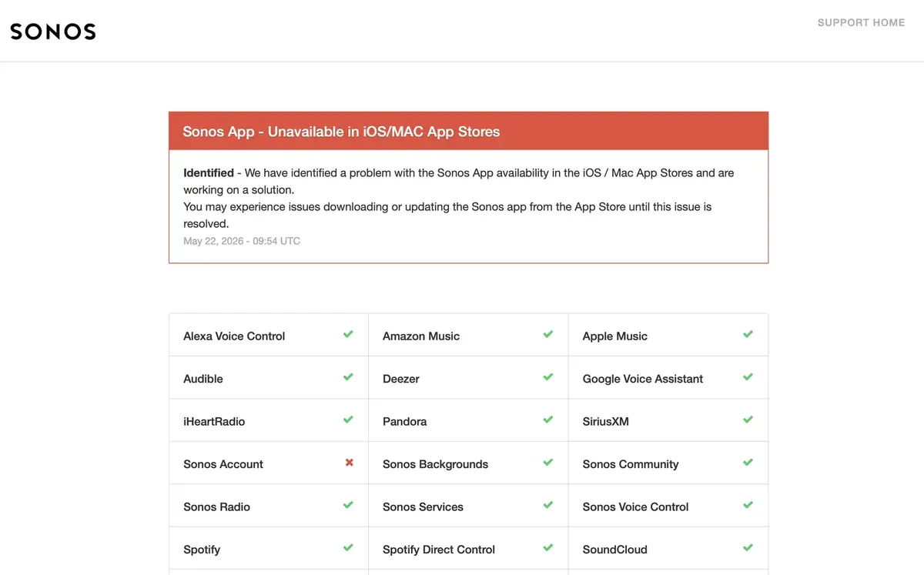The height and width of the screenshot is (575, 924).
Task: Select the Google Voice Assistant label
Action: pyautogui.click(x=643, y=379)
